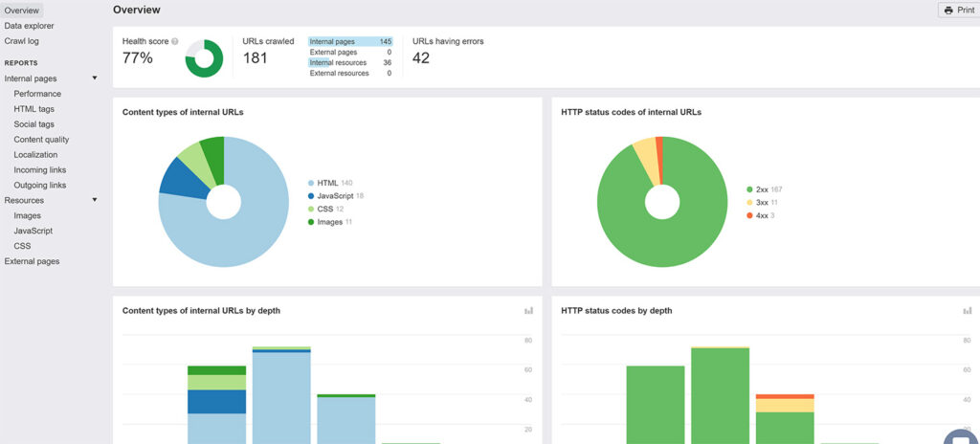Click the Internal pages count row

[x=350, y=42]
